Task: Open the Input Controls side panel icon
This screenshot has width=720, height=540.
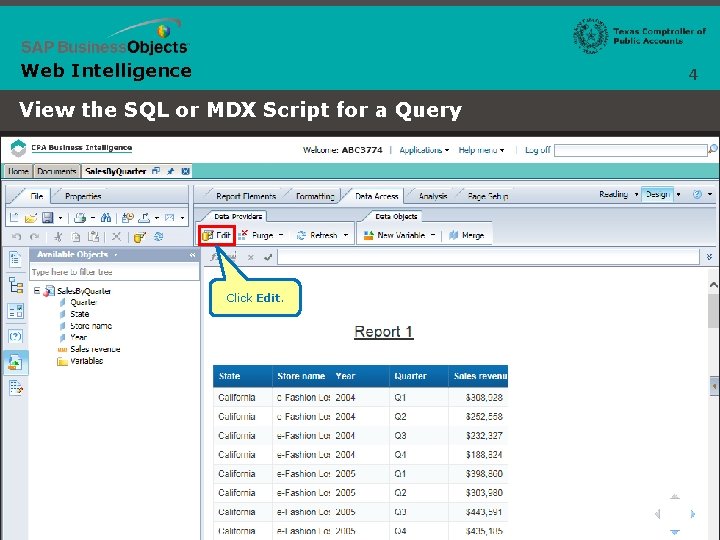Action: (x=16, y=311)
